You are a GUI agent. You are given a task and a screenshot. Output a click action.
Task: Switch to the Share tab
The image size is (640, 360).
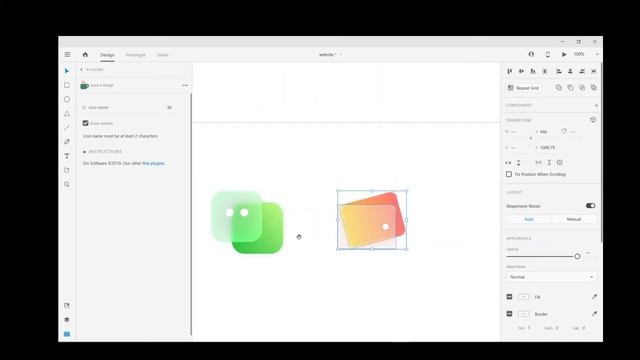[163, 55]
